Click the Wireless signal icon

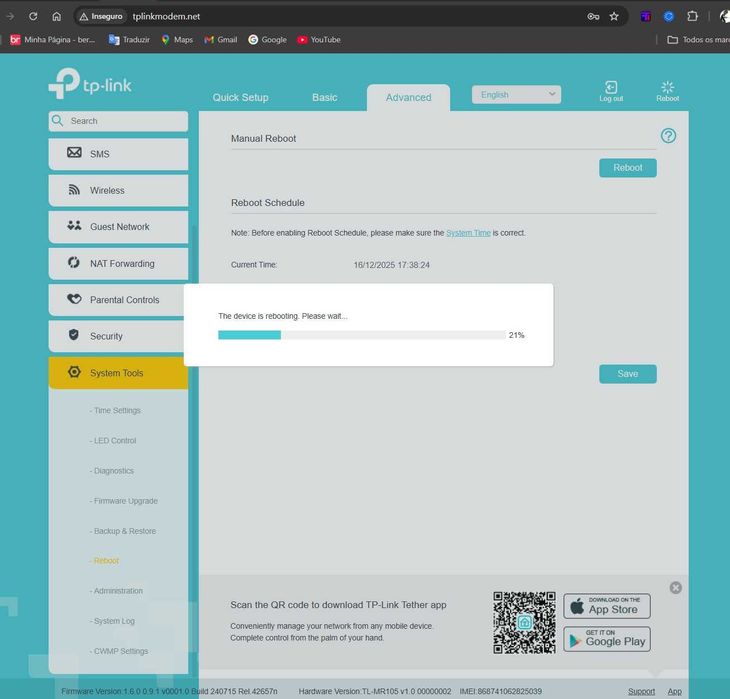point(74,190)
